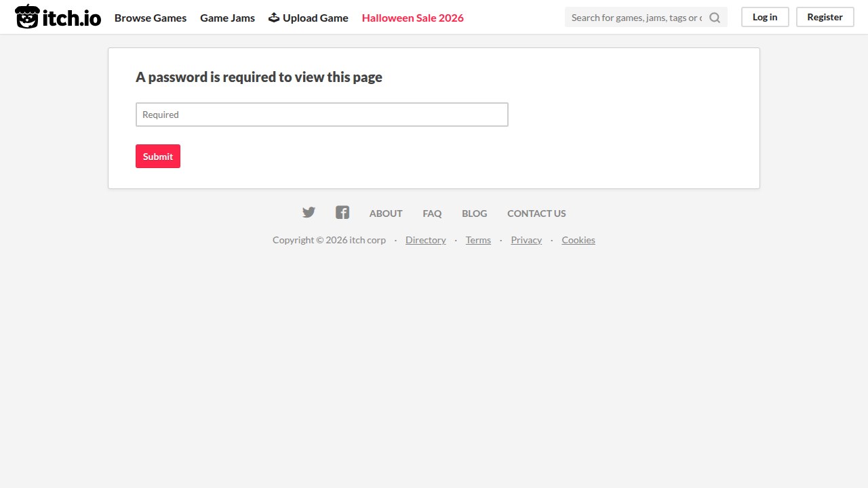Screen dimensions: 868x488
Task: Focus the Required password input field
Action: pyautogui.click(x=322, y=115)
